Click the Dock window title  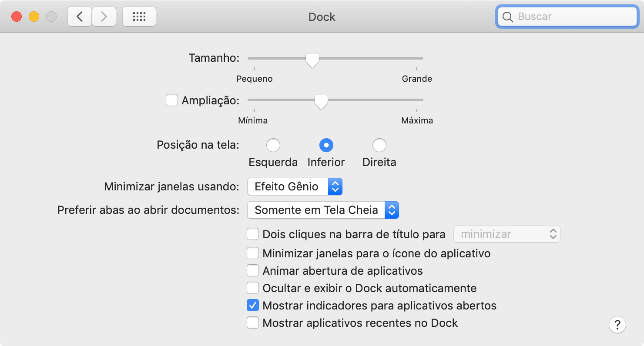(322, 17)
